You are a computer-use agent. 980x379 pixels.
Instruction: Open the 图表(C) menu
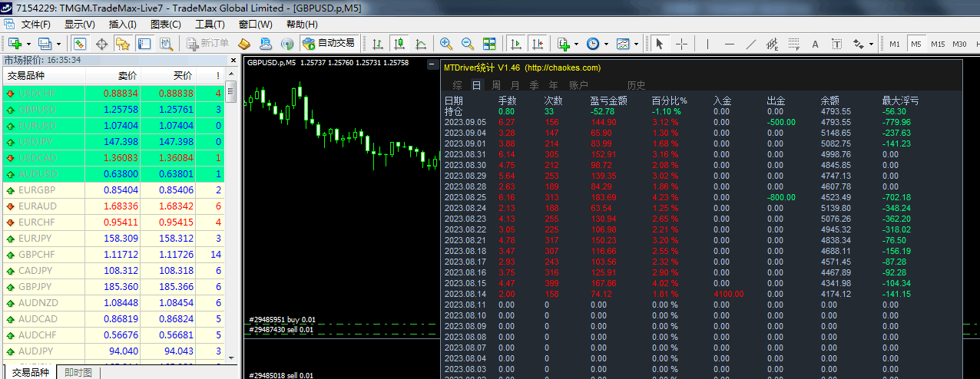(x=166, y=24)
